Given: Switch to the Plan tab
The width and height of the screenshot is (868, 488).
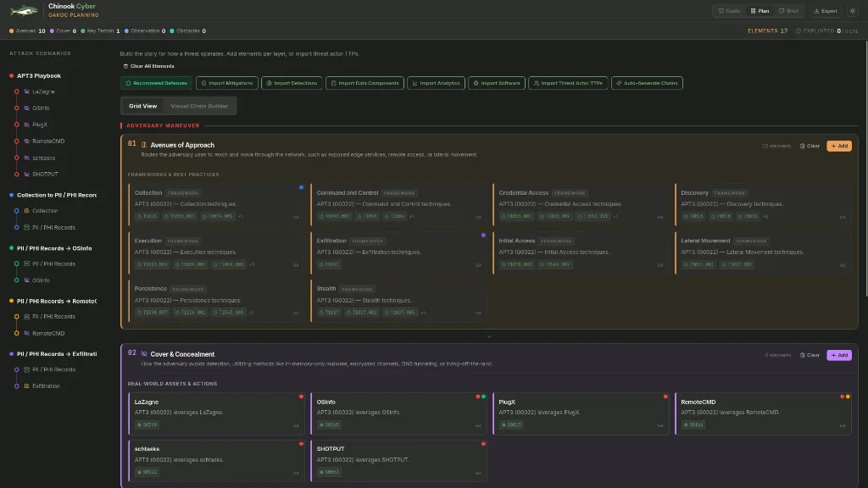Looking at the screenshot, I should (x=759, y=11).
